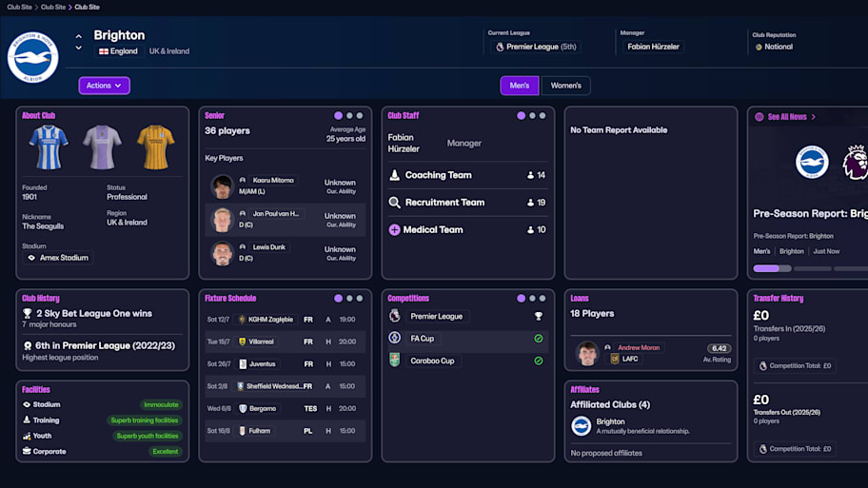Click the Corporate facilities icon

(27, 452)
